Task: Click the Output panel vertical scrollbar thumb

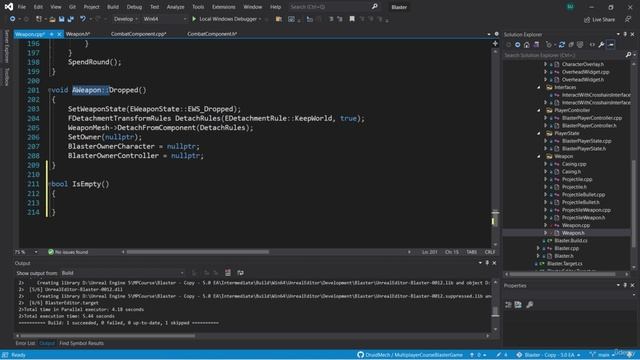Action: [x=496, y=311]
